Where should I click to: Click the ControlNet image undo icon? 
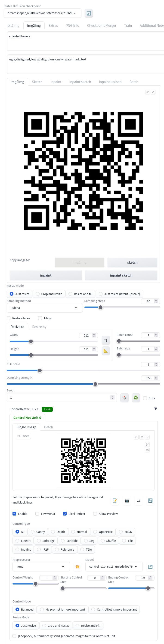click(136, 437)
